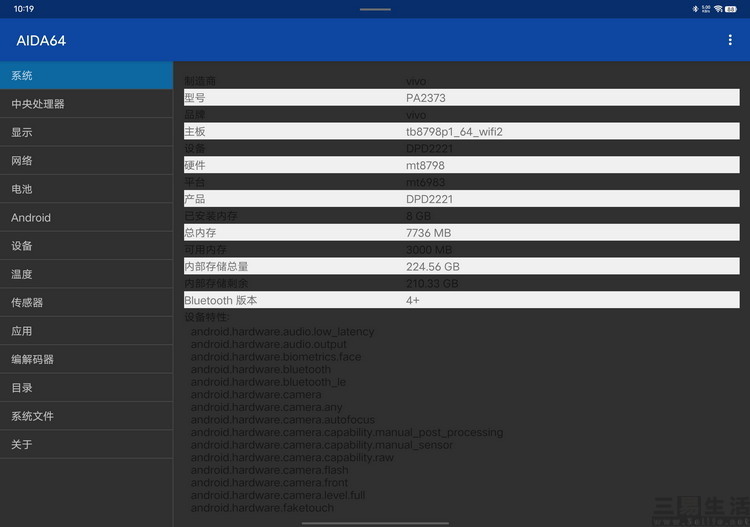
Task: Open the 中央处理器 section
Action: point(86,104)
